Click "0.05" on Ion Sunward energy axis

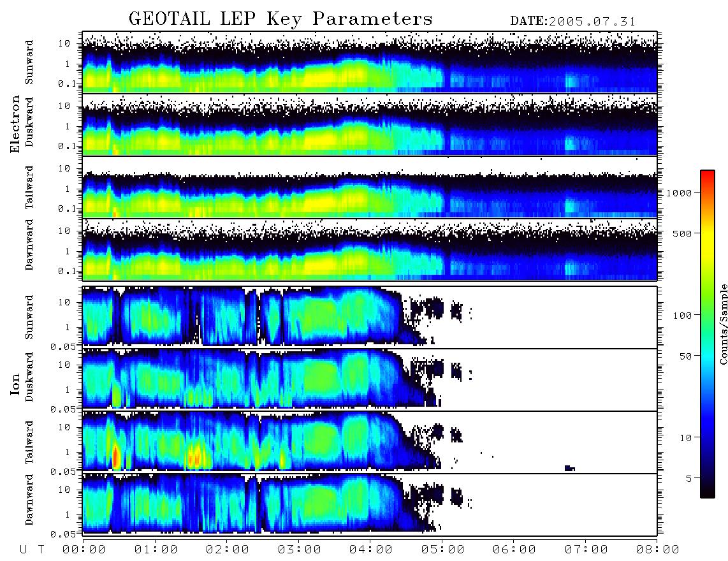click(x=63, y=347)
